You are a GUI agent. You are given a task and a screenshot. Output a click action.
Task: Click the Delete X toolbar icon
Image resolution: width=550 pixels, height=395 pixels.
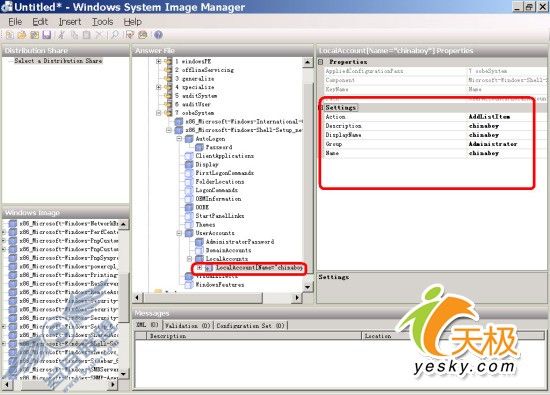tap(99, 35)
